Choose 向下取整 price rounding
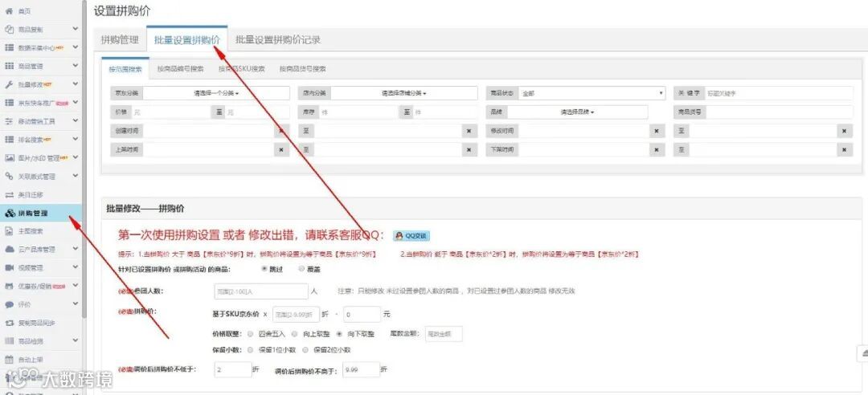This screenshot has width=868, height=395. (339, 334)
